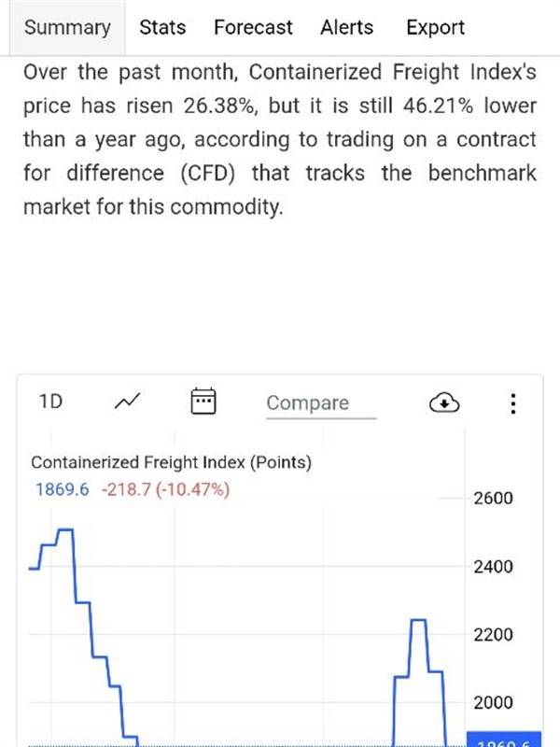Viewport: 560px width, 747px height.
Task: Click the 2400 axis label
Action: point(494,567)
